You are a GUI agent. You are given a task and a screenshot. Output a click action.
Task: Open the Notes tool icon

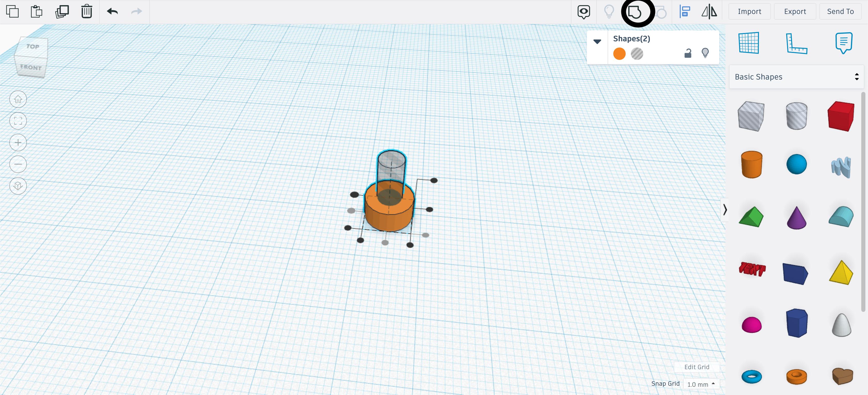pos(844,43)
